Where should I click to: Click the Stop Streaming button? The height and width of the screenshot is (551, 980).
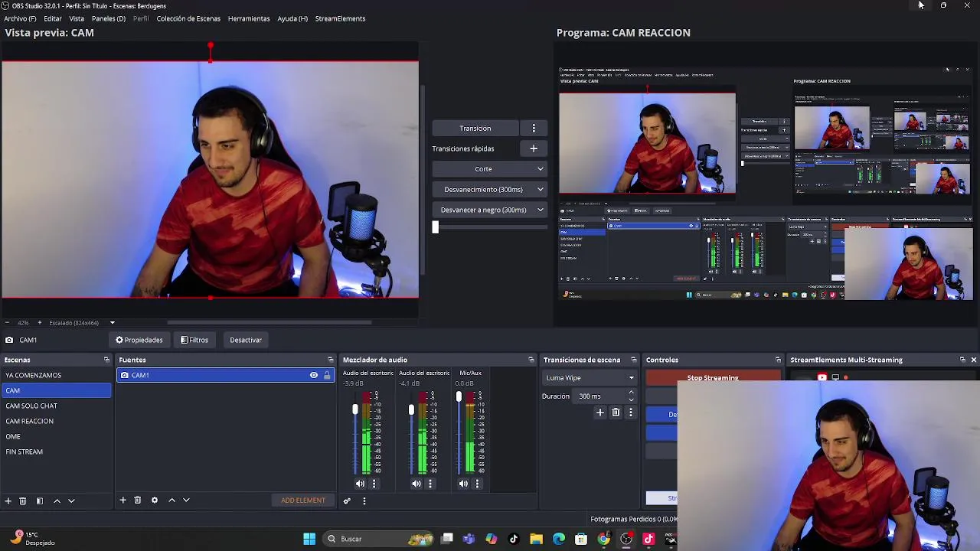click(713, 378)
